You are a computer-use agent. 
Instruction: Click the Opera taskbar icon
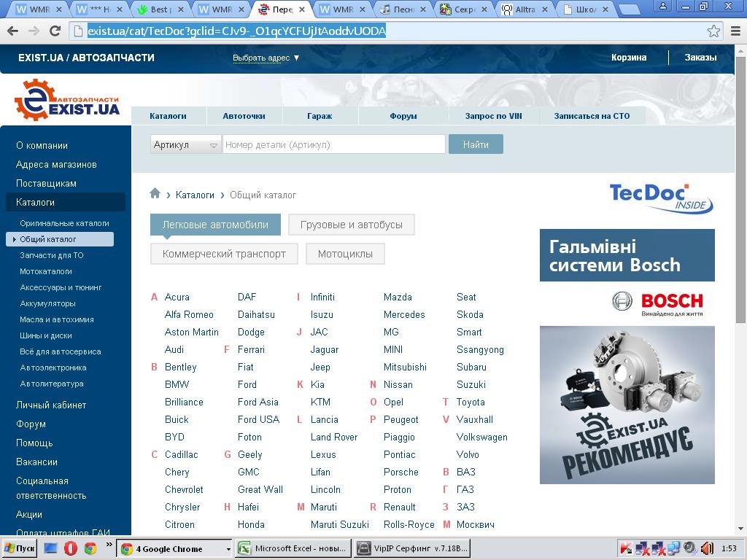(x=71, y=548)
